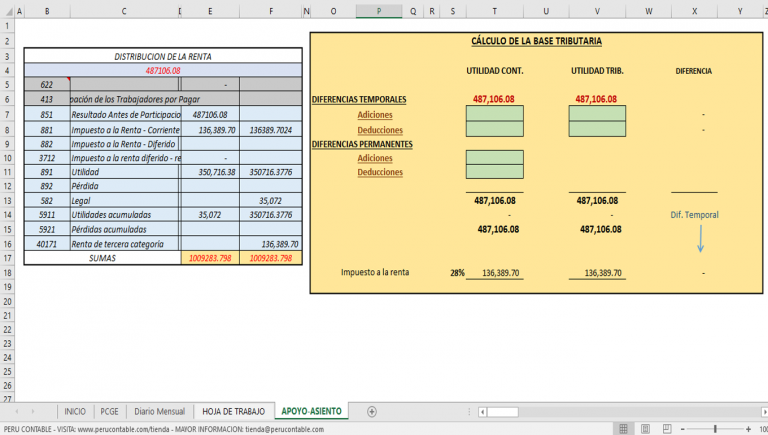Screen dimensions: 768x435
Task: Select UTILIDAD TRIB. column heading
Action: (x=597, y=71)
